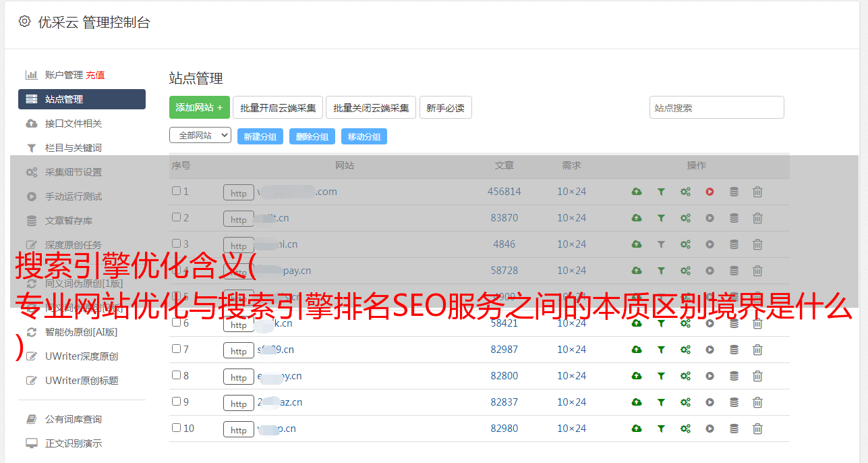Click the filter icon in row 9
Screen dimensions: 868x463
661,402
